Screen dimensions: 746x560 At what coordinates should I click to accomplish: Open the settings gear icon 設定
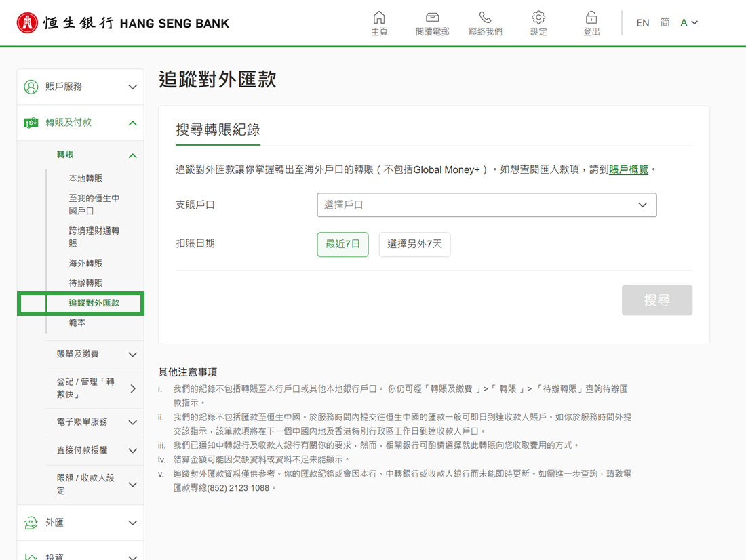point(538,18)
